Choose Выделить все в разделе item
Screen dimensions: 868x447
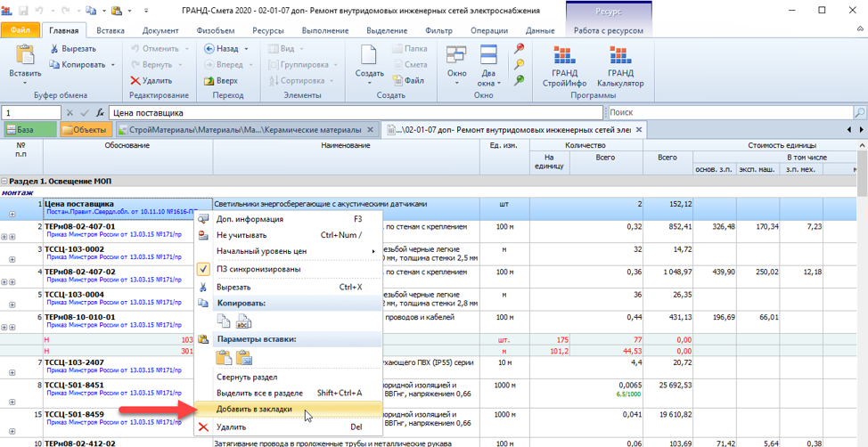tap(289, 393)
